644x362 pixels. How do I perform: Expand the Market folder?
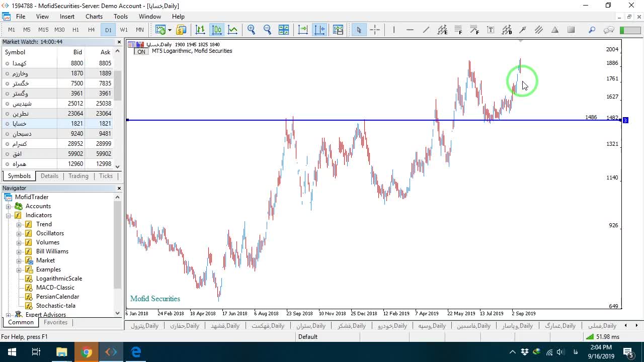(19, 260)
